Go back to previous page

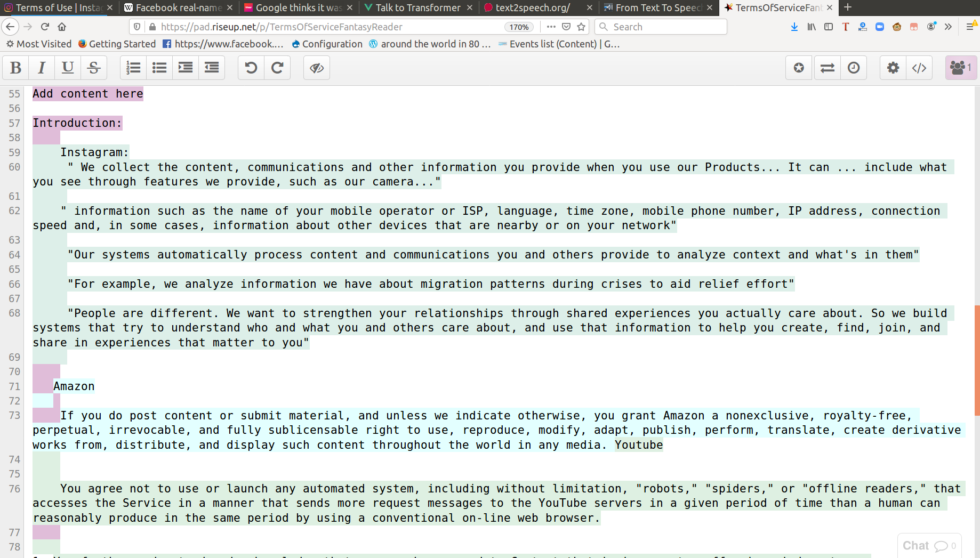pyautogui.click(x=10, y=27)
